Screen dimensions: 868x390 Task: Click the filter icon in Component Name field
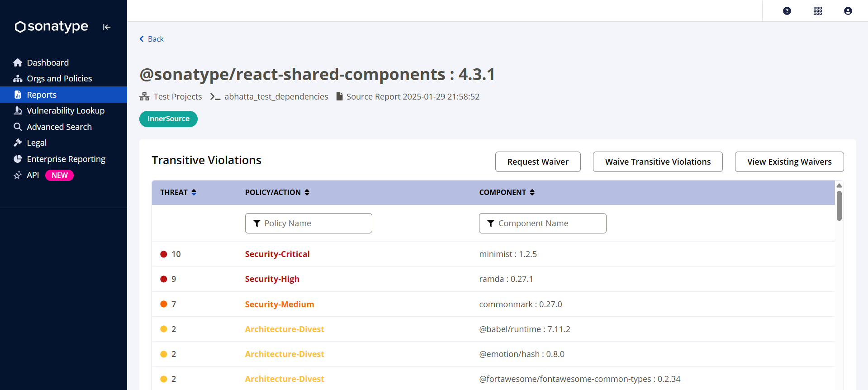point(491,224)
